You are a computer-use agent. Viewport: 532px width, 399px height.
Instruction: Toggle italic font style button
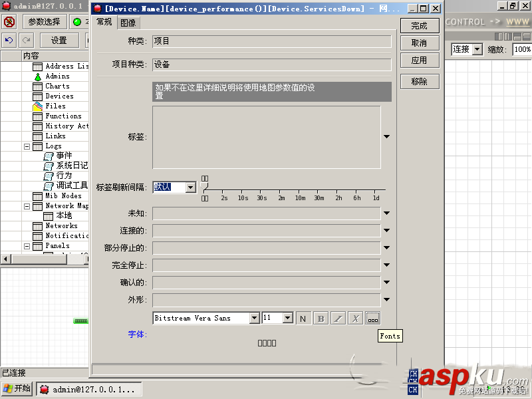(338, 319)
